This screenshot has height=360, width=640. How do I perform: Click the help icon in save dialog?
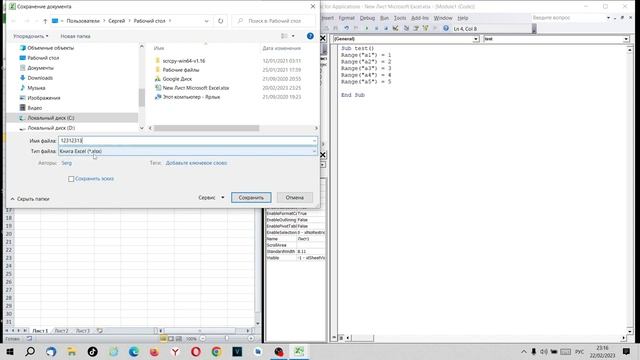[x=310, y=36]
